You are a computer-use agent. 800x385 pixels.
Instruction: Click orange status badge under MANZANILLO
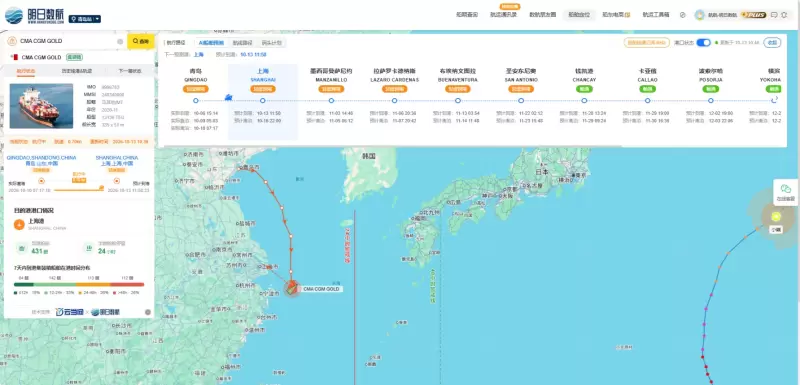coord(331,89)
